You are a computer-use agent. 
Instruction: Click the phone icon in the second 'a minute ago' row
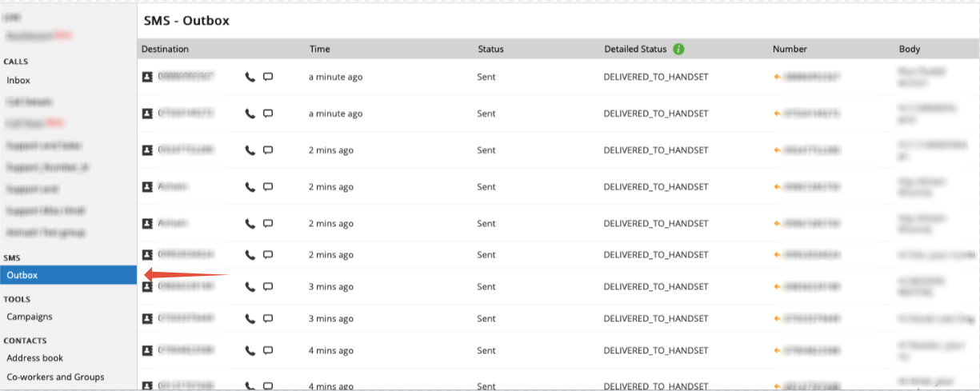coord(250,114)
